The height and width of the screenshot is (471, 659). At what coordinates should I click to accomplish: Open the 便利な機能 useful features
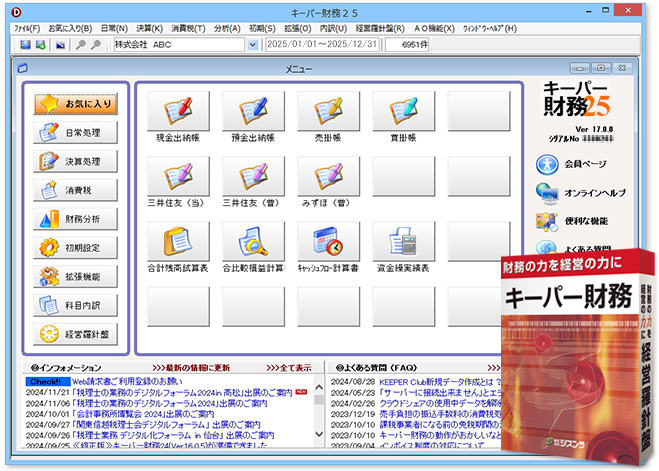click(572, 221)
